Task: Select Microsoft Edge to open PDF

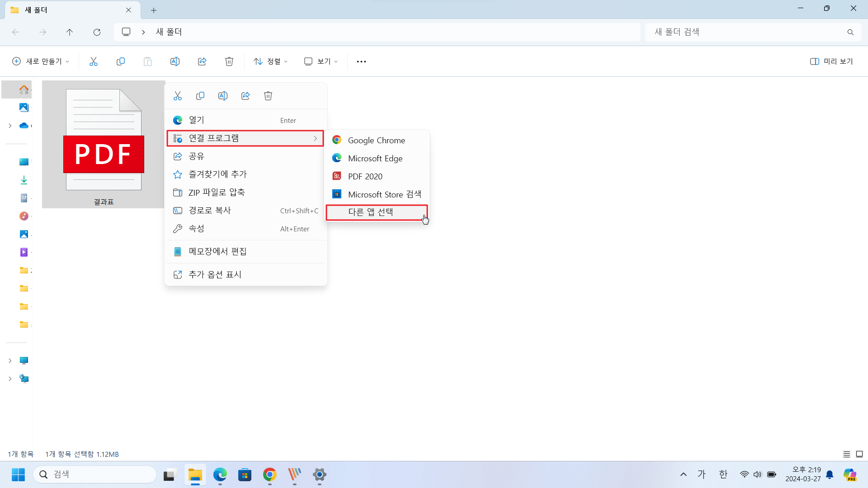Action: coord(375,158)
